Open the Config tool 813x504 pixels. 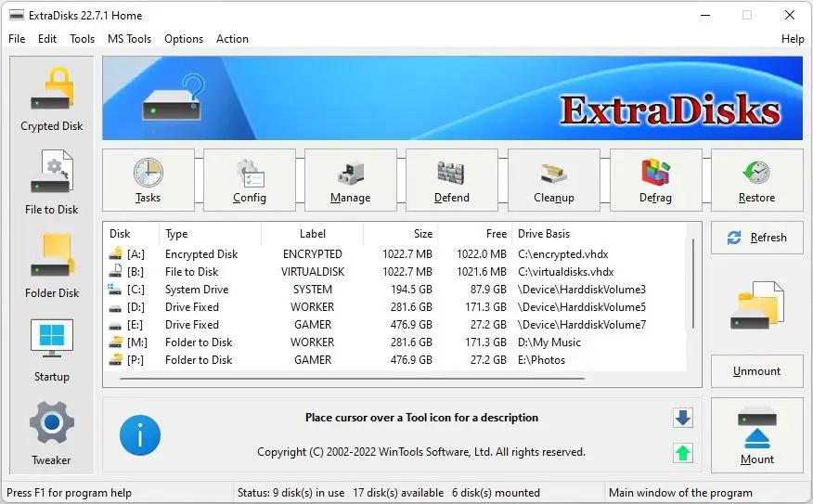pos(250,180)
